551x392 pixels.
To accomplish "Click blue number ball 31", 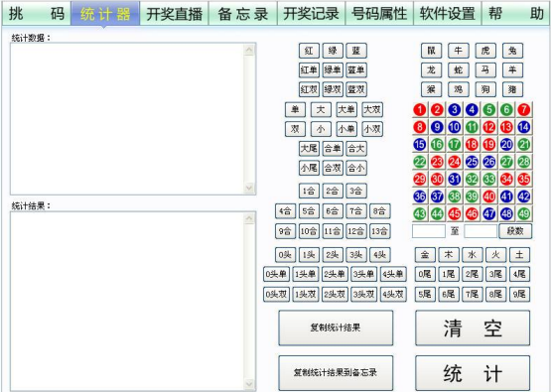I will pyautogui.click(x=455, y=180).
